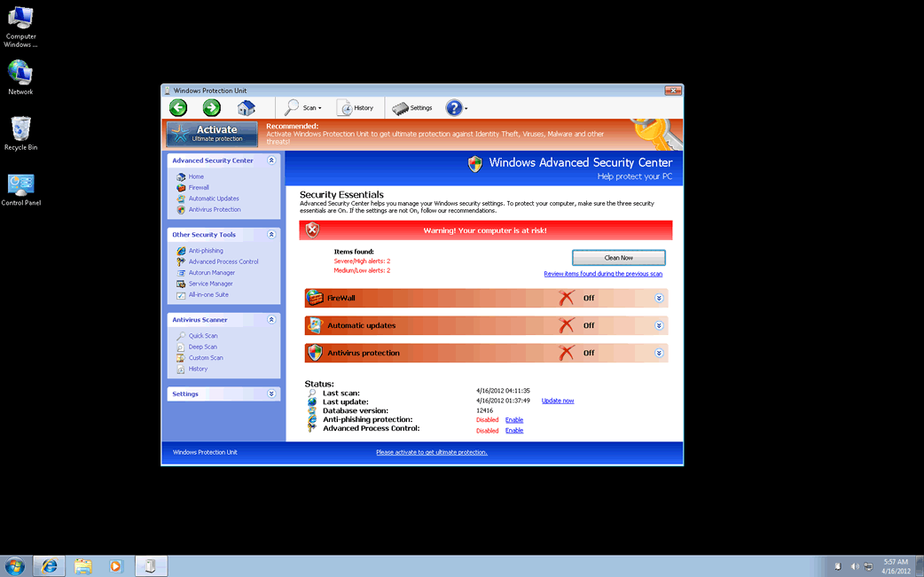The width and height of the screenshot is (924, 577).
Task: Enable Advanced Process Control
Action: pos(514,431)
